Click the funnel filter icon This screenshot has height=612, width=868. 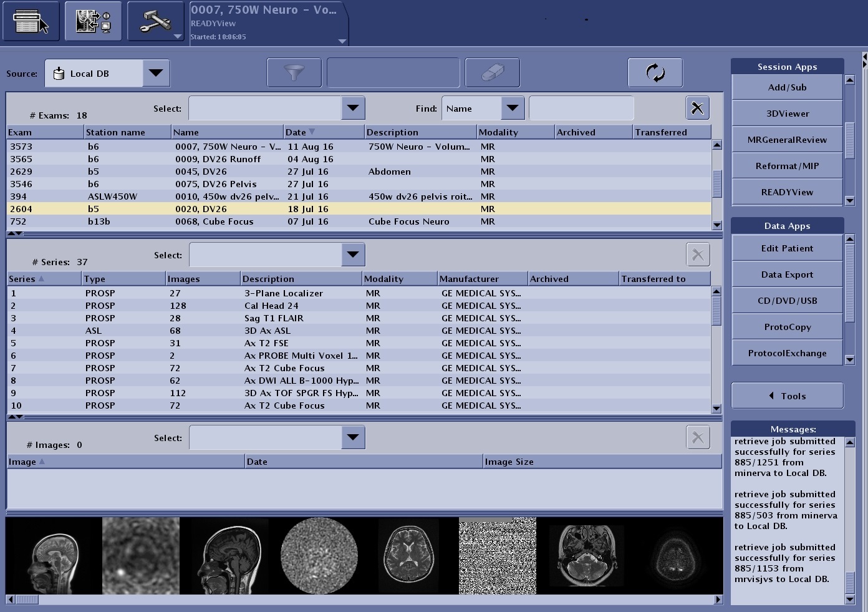point(294,73)
